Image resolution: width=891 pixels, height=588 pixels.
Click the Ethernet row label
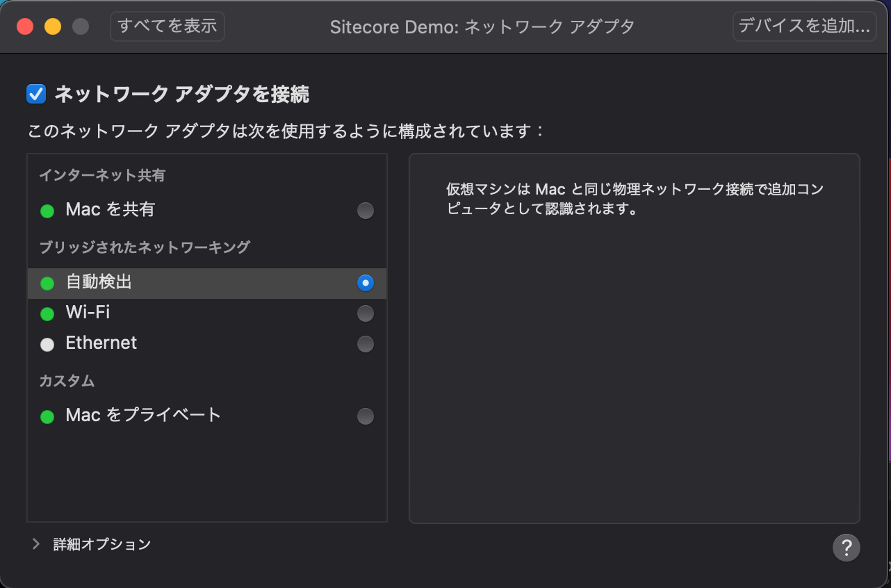point(101,343)
